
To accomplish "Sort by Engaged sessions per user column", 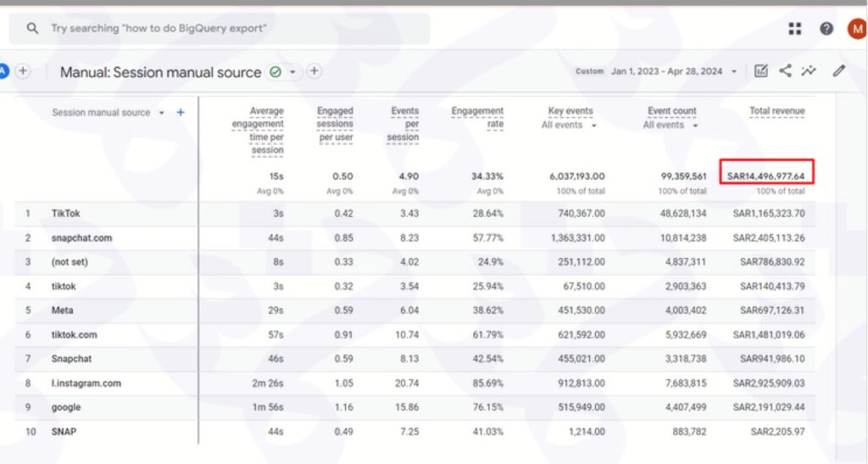I will 334,124.
